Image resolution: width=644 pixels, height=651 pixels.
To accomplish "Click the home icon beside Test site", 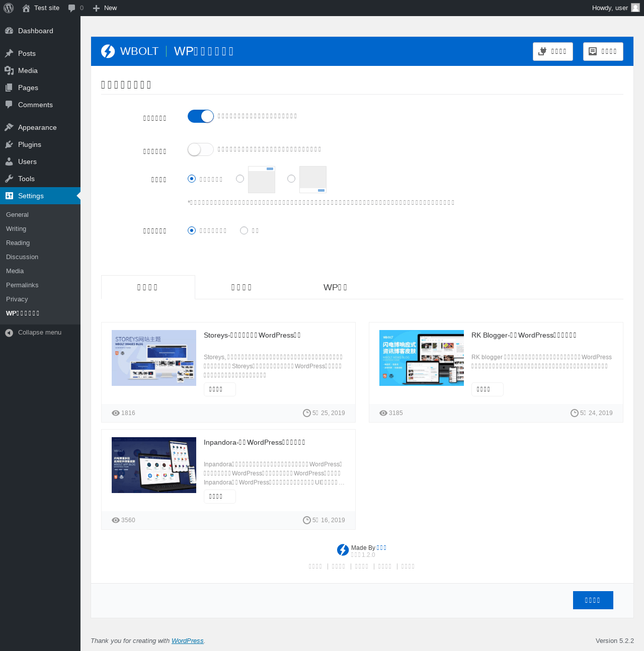I will pos(26,8).
